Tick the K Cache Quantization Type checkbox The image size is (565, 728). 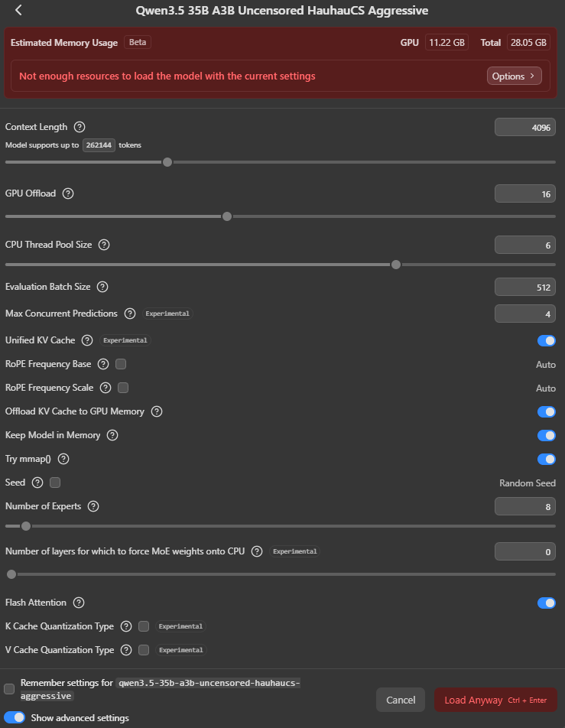click(144, 626)
